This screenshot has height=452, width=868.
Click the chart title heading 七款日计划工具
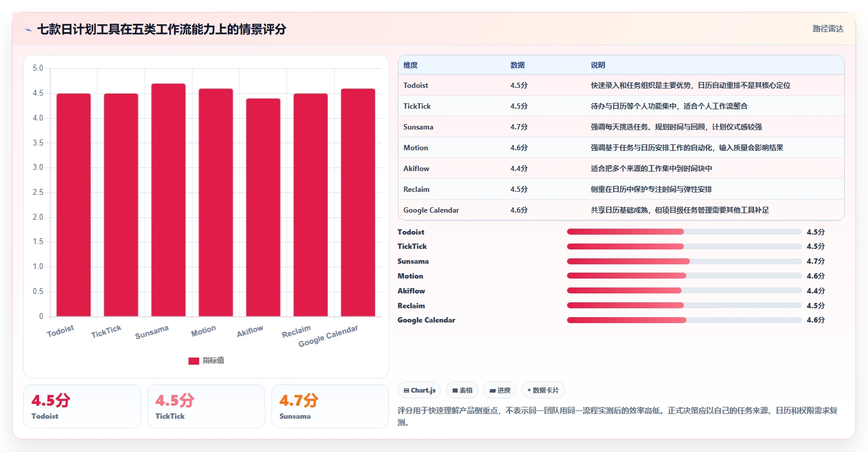point(161,29)
